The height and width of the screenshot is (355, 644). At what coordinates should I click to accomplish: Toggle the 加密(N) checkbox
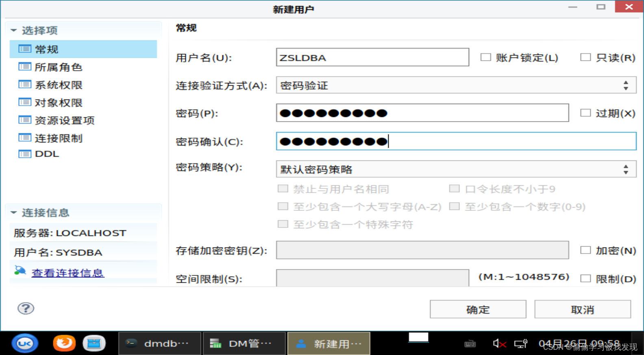585,250
